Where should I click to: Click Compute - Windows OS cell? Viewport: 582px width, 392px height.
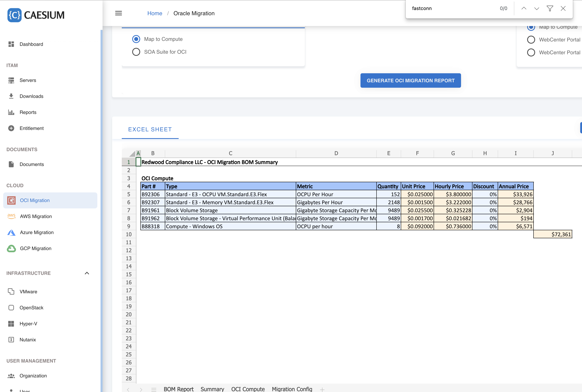tap(230, 226)
